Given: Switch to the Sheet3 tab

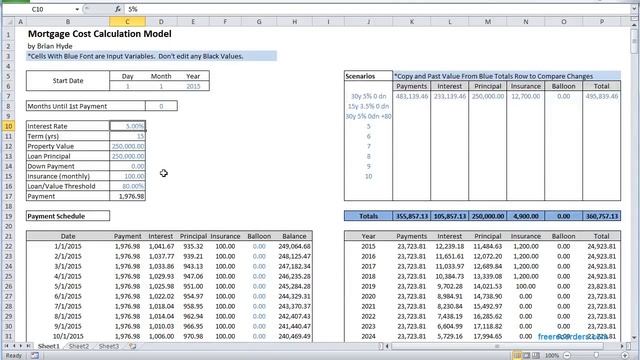Looking at the screenshot, I should (x=109, y=346).
